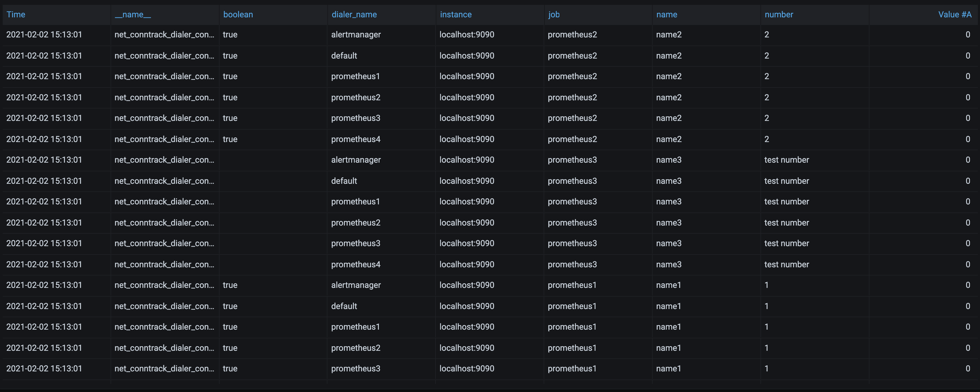Sort descending by the Value #A column
The width and height of the screenshot is (980, 392).
[x=954, y=14]
